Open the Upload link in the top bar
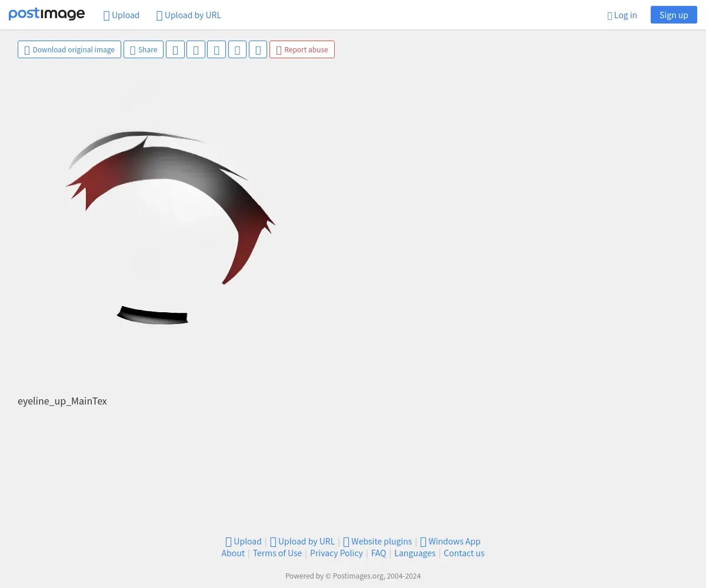 121,15
